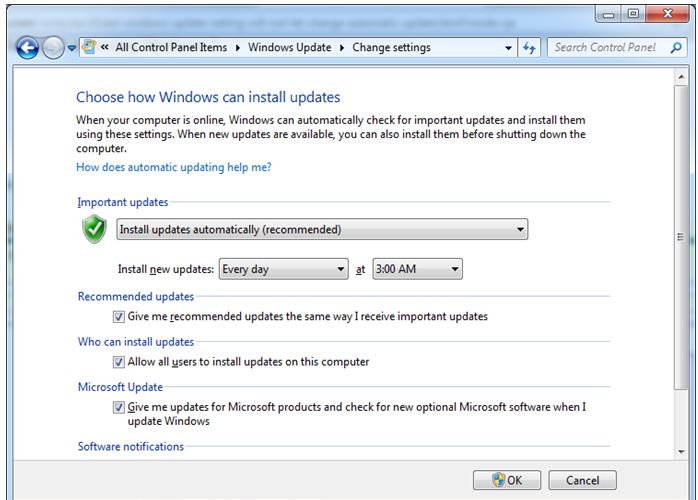This screenshot has height=500, width=698.
Task: Uncheck Allow all users to install updates
Action: pos(119,362)
